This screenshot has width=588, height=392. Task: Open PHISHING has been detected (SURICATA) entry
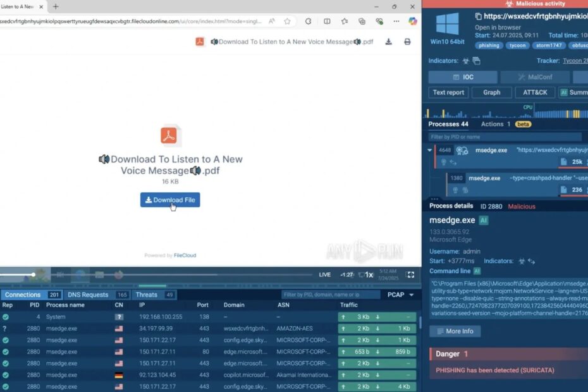click(494, 371)
